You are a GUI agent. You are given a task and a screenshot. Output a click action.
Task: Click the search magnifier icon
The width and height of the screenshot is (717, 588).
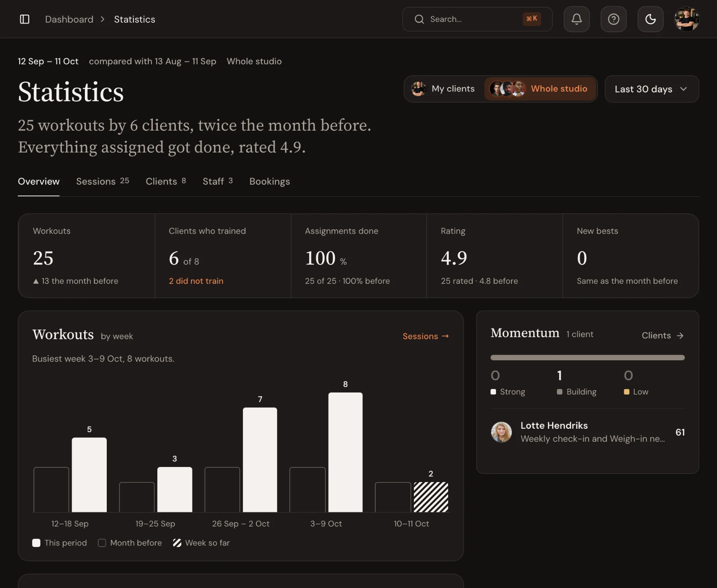click(x=419, y=19)
